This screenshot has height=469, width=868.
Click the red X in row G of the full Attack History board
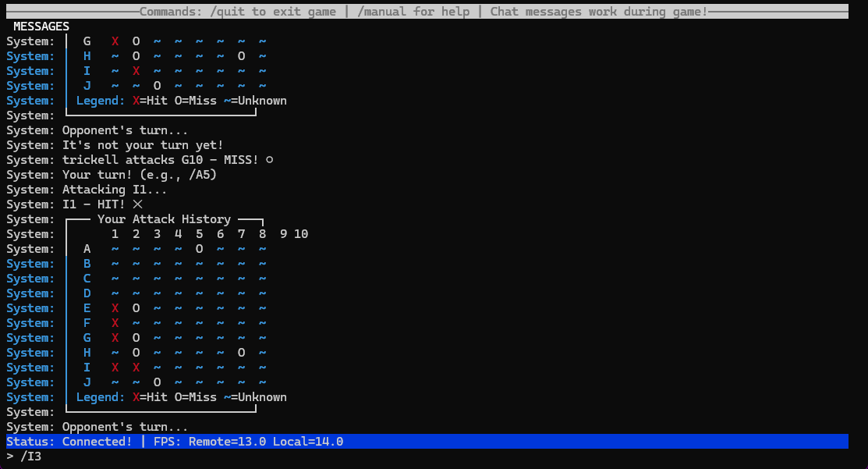tap(115, 338)
